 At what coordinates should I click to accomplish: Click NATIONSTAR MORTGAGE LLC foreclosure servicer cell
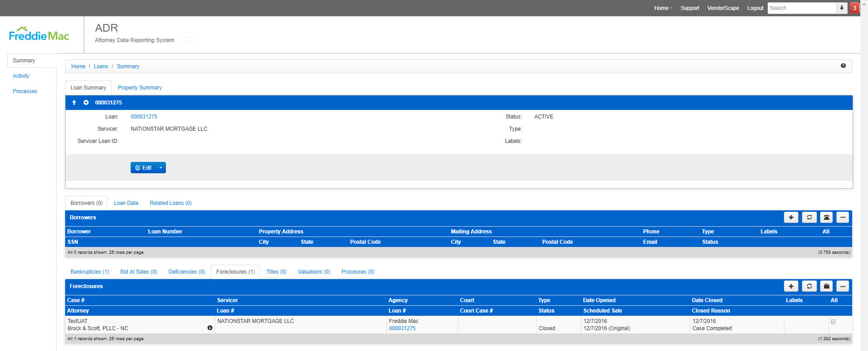click(255, 321)
